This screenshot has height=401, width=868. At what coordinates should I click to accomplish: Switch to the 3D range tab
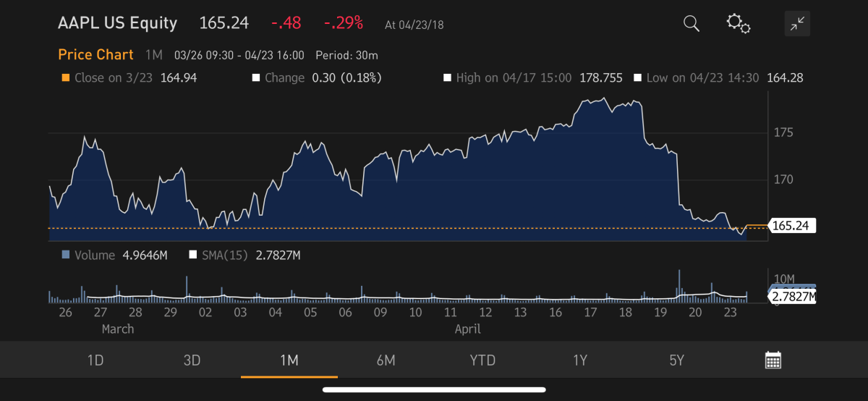(192, 360)
